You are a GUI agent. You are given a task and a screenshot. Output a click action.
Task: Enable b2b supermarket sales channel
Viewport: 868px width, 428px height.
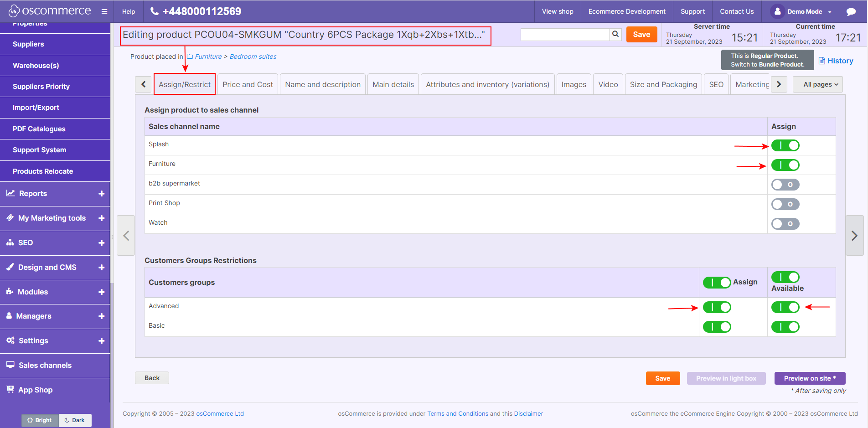785,185
